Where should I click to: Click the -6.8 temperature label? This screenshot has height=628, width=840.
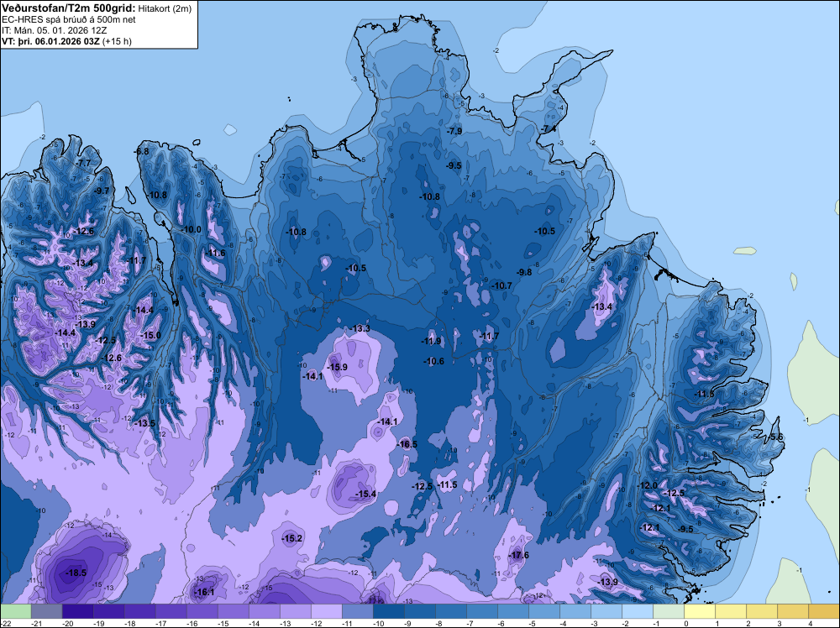[x=141, y=151]
